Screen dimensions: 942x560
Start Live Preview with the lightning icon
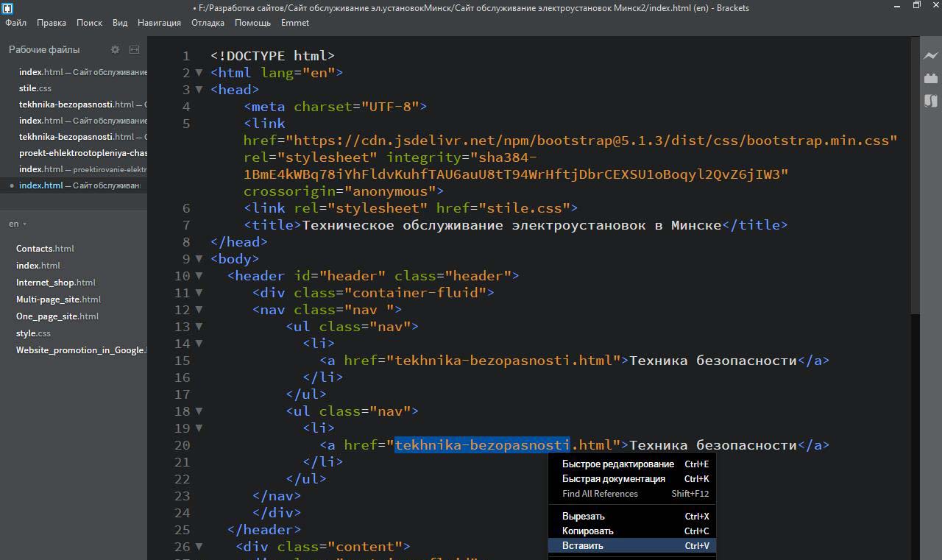pos(931,56)
